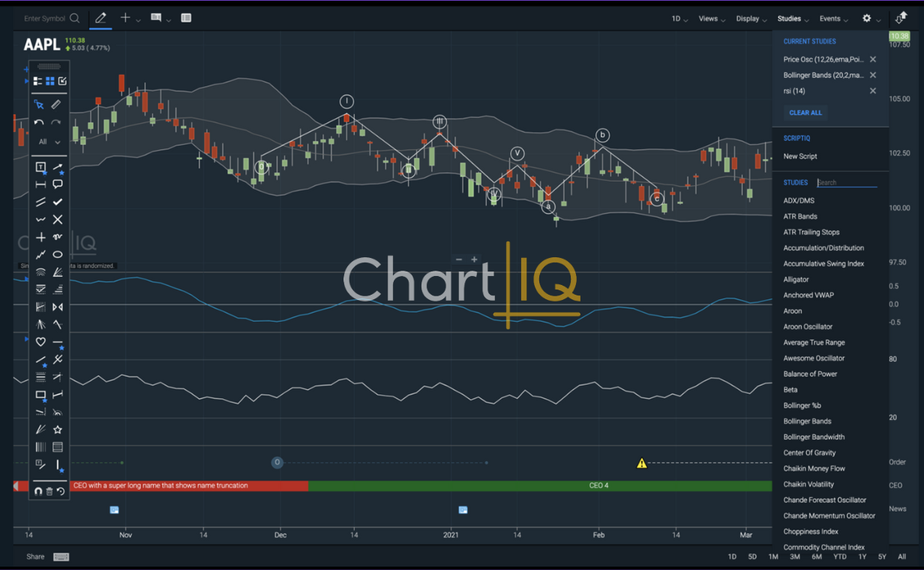Select the Vertical line tool

[x=58, y=465]
